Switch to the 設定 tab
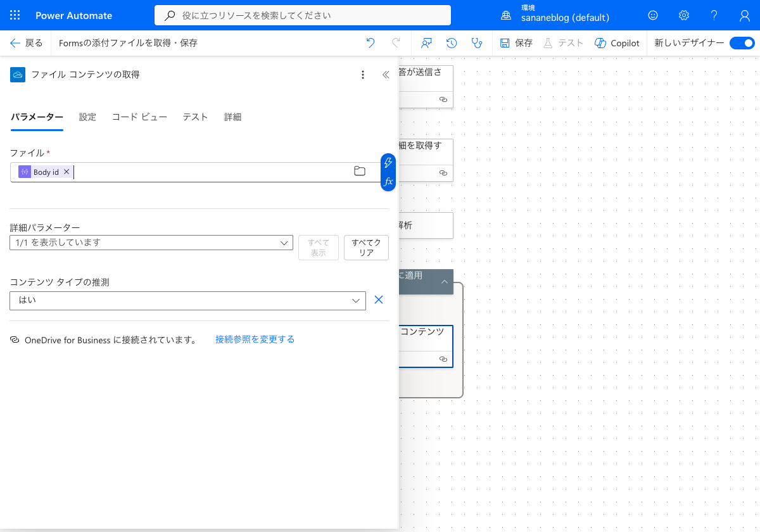The image size is (760, 532). [87, 117]
